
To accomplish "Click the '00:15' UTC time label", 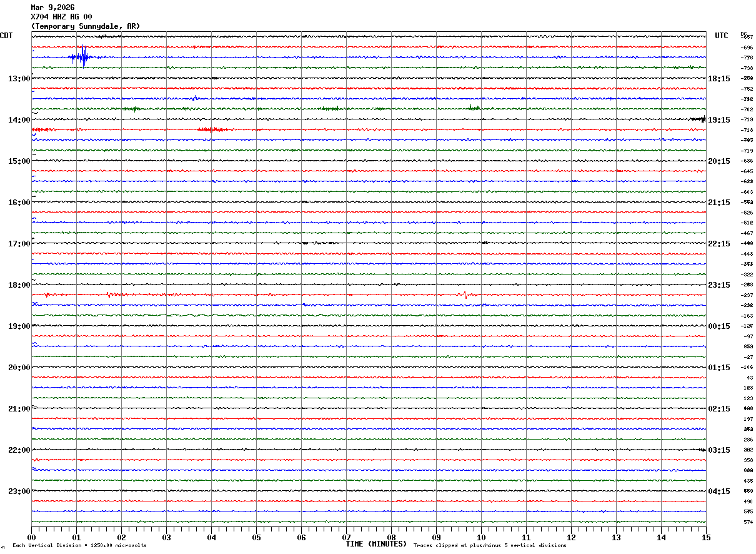I will [x=719, y=326].
